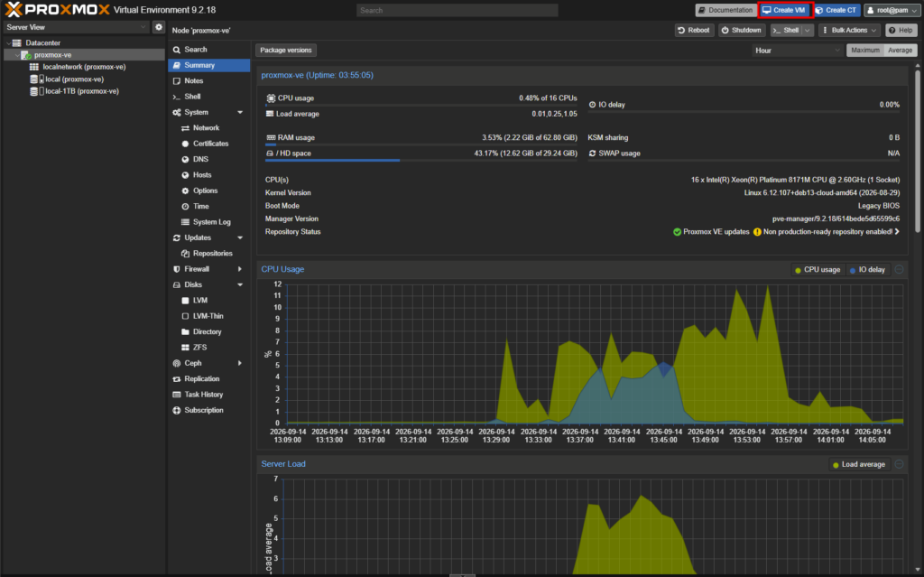Click the Create CT button
924x577 pixels.
pos(836,10)
